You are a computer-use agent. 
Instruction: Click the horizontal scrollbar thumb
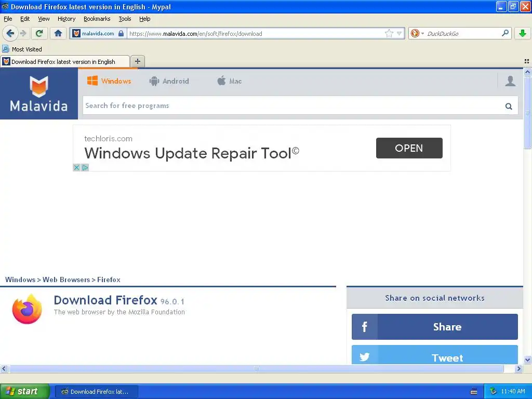pos(256,368)
